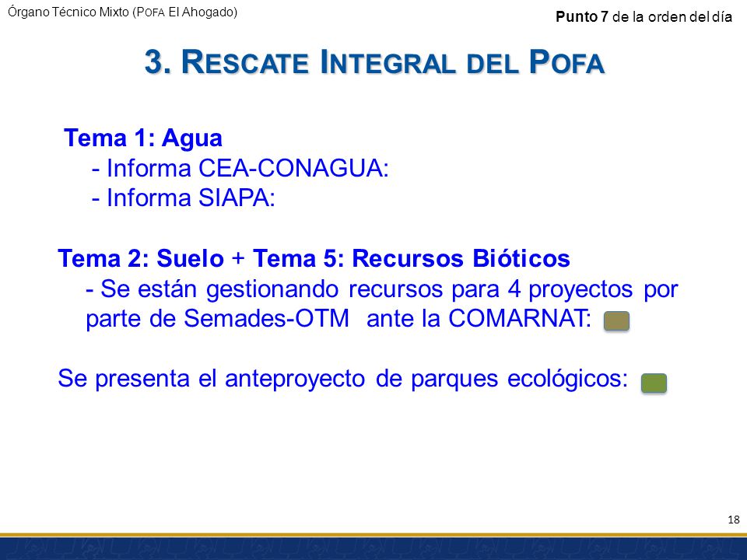Click the heading 'Tema 1: Agua'

[x=143, y=138]
